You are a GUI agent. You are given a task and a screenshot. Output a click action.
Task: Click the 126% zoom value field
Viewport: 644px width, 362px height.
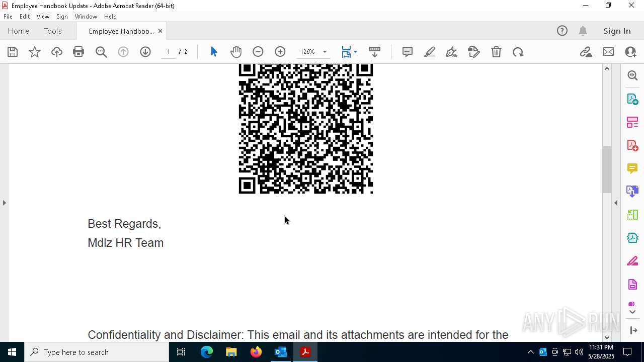coord(307,52)
